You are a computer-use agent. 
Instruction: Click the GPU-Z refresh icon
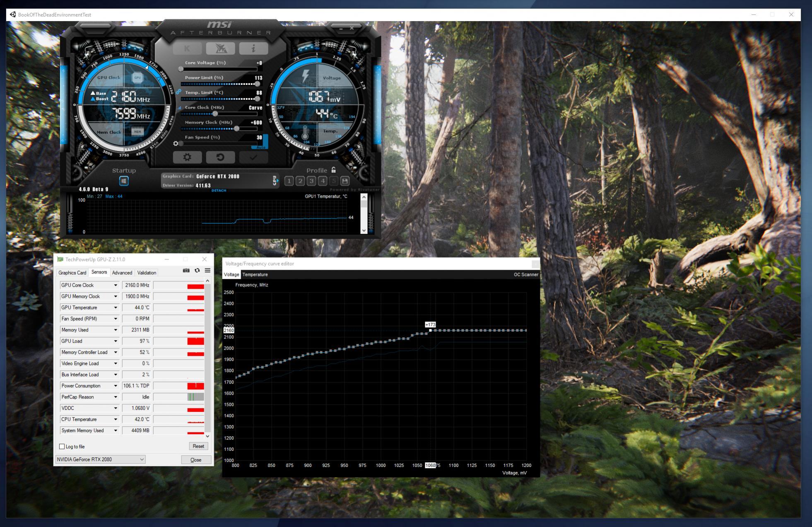click(x=197, y=271)
